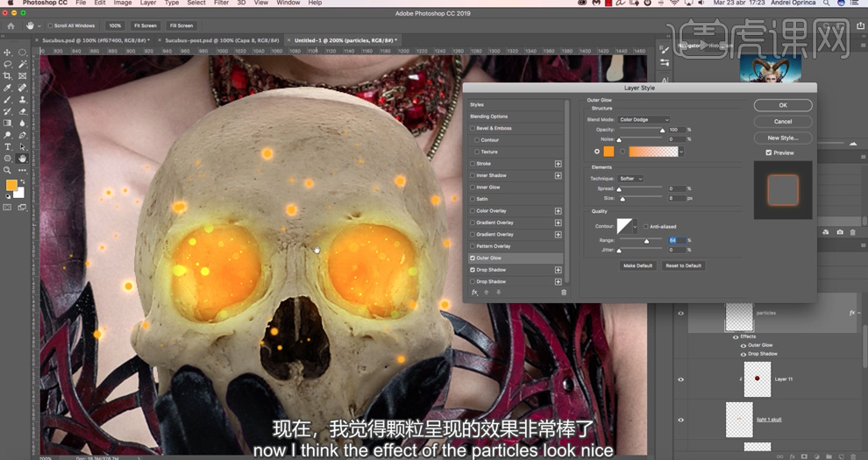Open the Technique dropdown
Viewport: 868px width, 460px height.
point(630,179)
